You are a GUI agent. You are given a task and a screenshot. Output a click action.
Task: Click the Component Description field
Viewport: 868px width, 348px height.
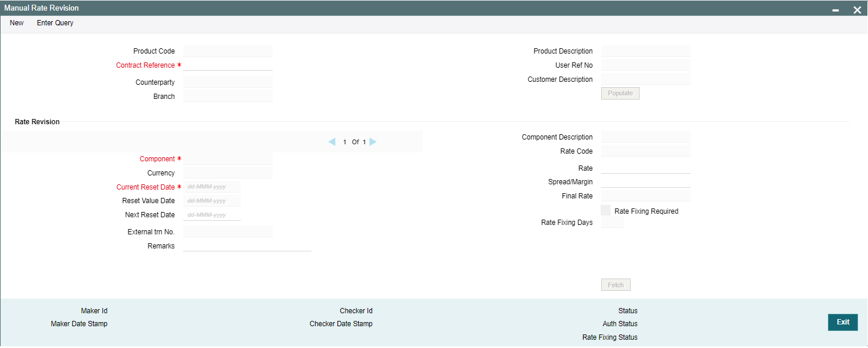(646, 137)
